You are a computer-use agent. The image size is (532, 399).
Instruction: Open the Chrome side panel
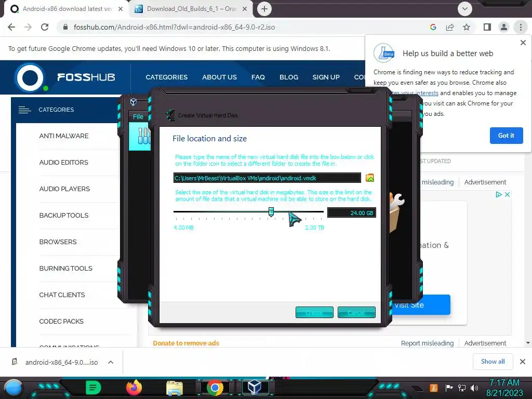pyautogui.click(x=487, y=27)
